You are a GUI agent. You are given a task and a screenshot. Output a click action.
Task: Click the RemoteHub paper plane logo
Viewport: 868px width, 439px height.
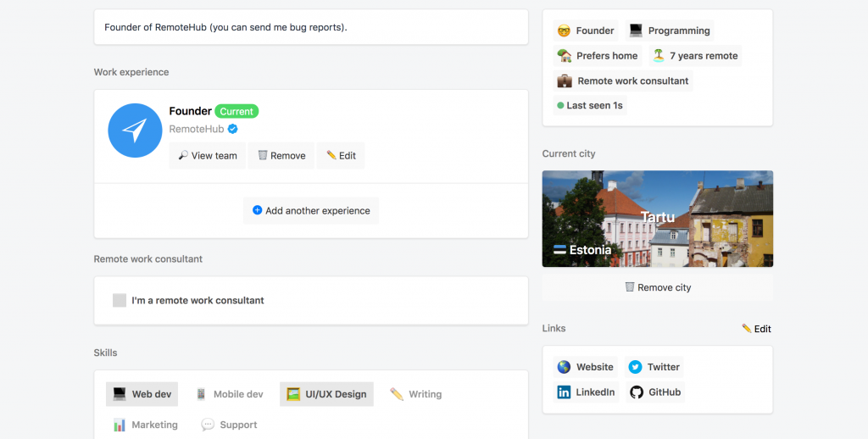(x=135, y=131)
